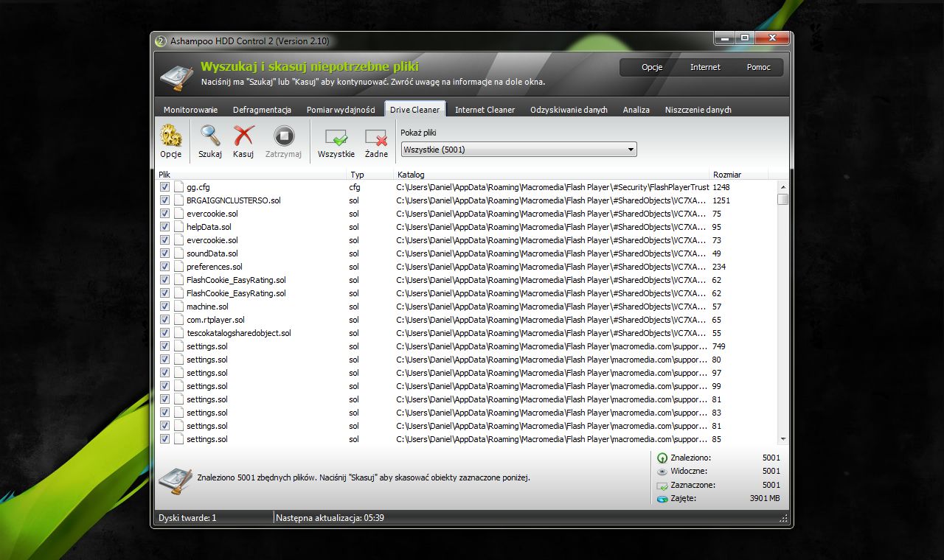
Task: Click the scrollbar down arrow
Action: pyautogui.click(x=782, y=438)
